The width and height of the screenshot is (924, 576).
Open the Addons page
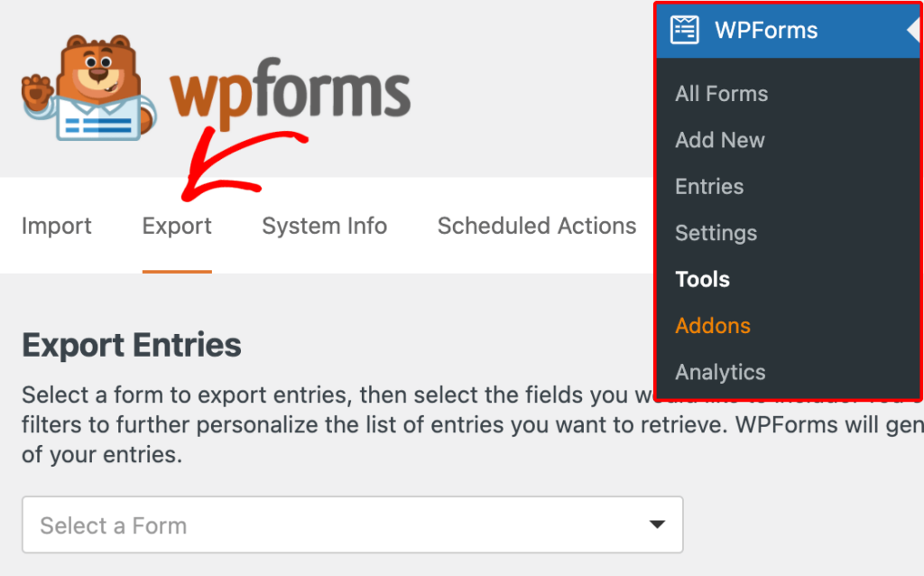(x=712, y=326)
